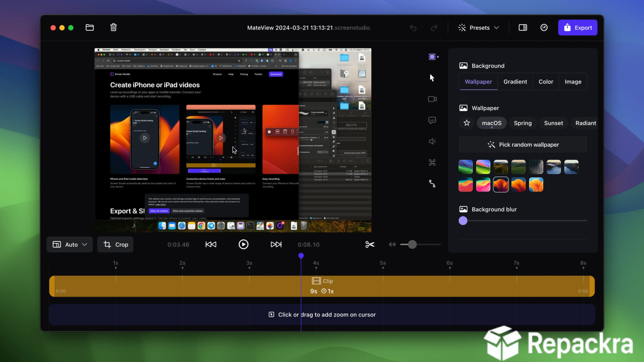
Task: Select the yellow Clip track
Action: pyautogui.click(x=322, y=286)
